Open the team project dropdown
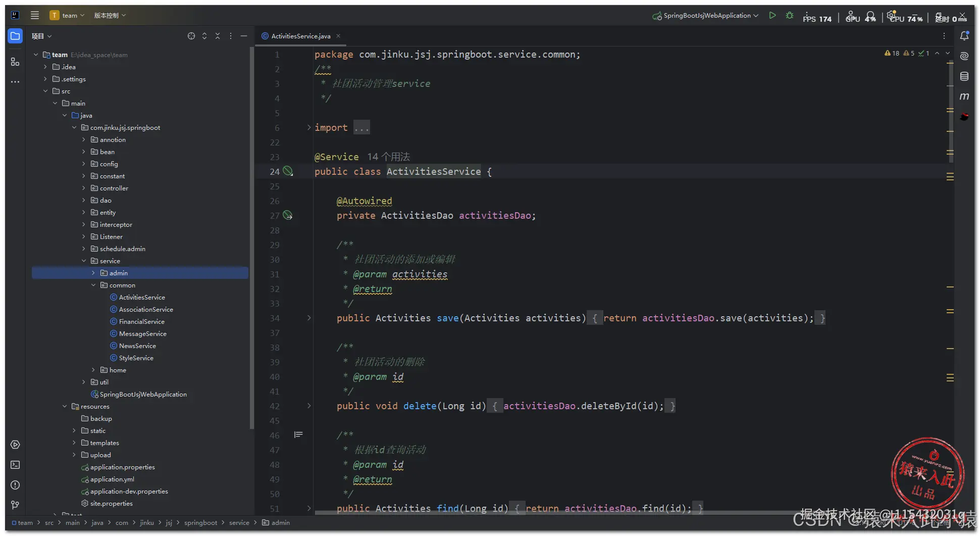This screenshot has height=536, width=980. click(x=67, y=15)
